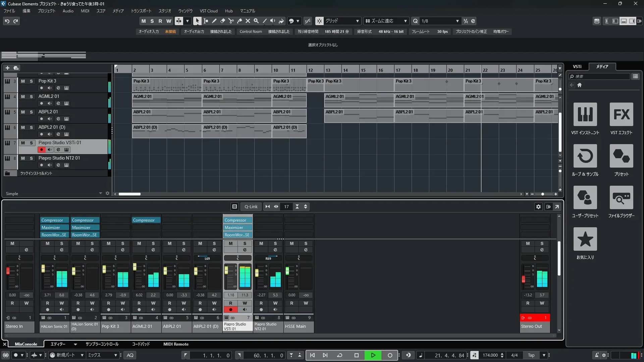Switch to the VSTi tab
The image size is (644, 362).
pos(577,66)
